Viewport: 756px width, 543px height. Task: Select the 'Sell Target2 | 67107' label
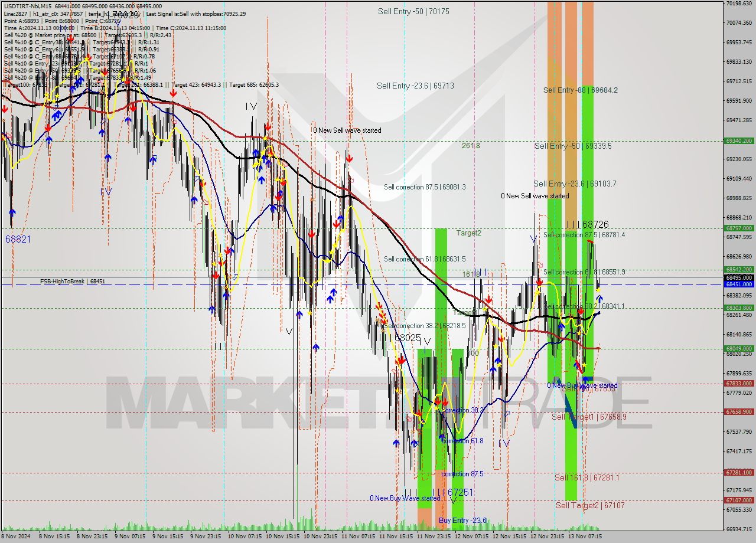tap(590, 505)
